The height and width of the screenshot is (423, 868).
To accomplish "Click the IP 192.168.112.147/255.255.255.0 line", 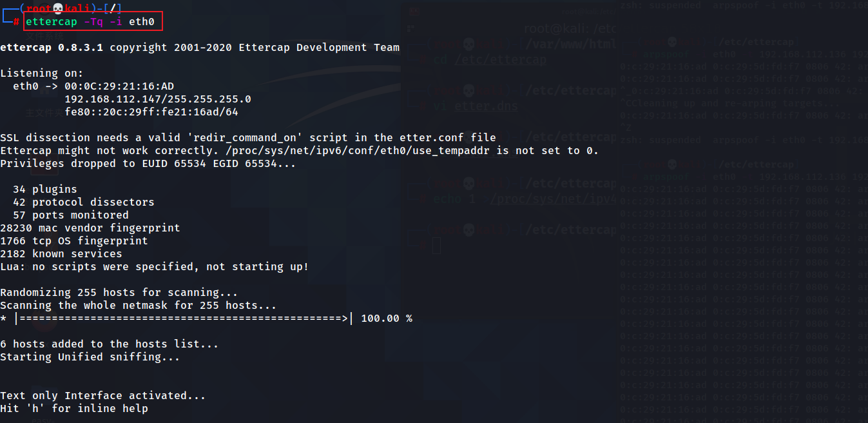I will 158,99.
